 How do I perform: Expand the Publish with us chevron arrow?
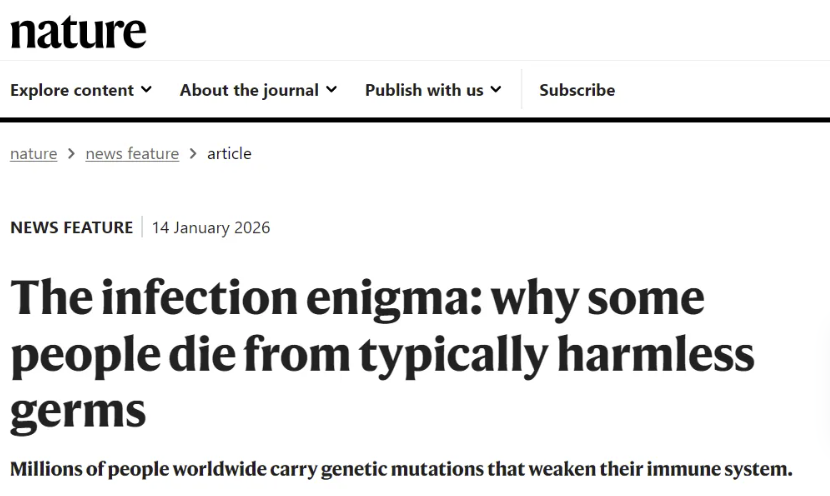click(x=496, y=90)
